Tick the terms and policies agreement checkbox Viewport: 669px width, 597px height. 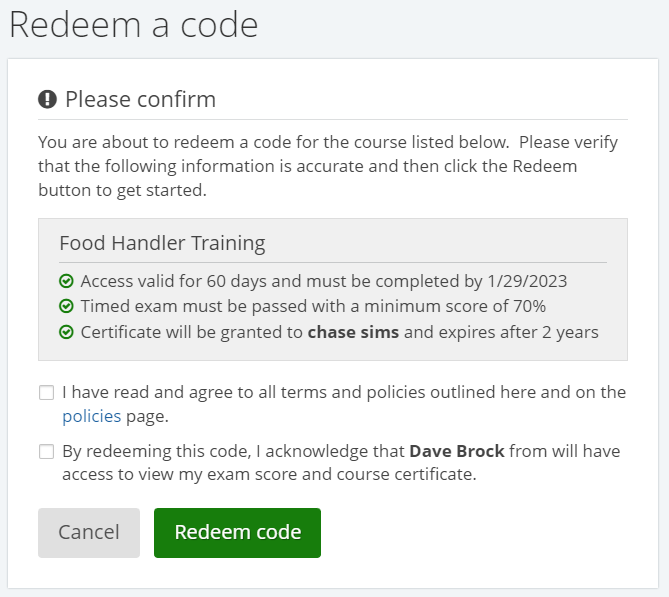click(47, 392)
